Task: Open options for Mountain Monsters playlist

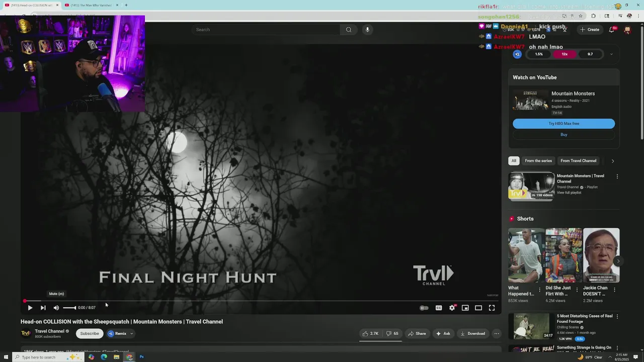Action: (x=617, y=176)
